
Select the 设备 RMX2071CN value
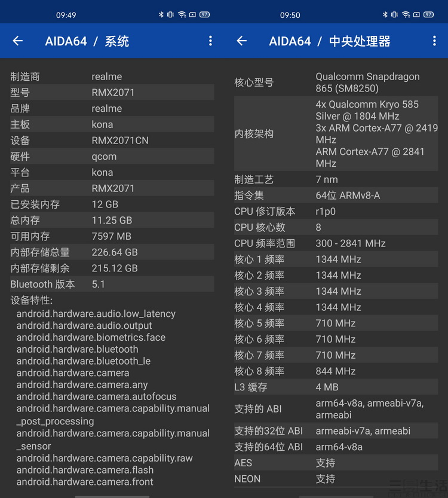120,140
